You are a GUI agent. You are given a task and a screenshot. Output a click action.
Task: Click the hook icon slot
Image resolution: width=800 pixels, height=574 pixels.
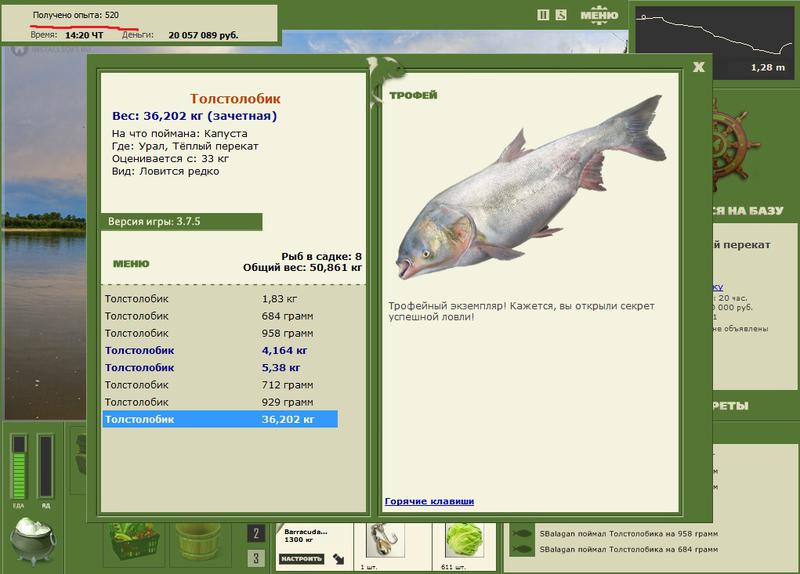(385, 541)
